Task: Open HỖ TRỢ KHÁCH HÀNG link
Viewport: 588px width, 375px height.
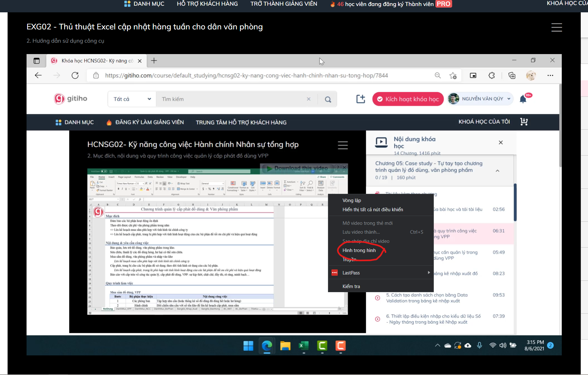Action: [207, 4]
